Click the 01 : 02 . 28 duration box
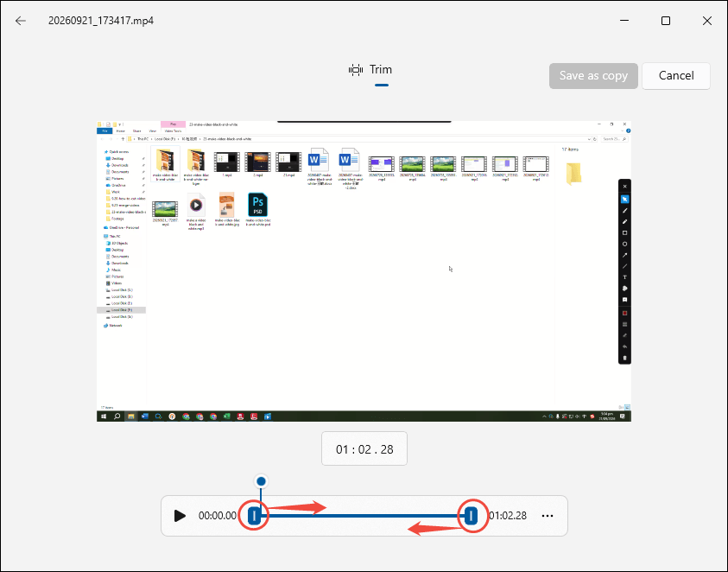Viewport: 728px width, 572px height. [x=364, y=448]
